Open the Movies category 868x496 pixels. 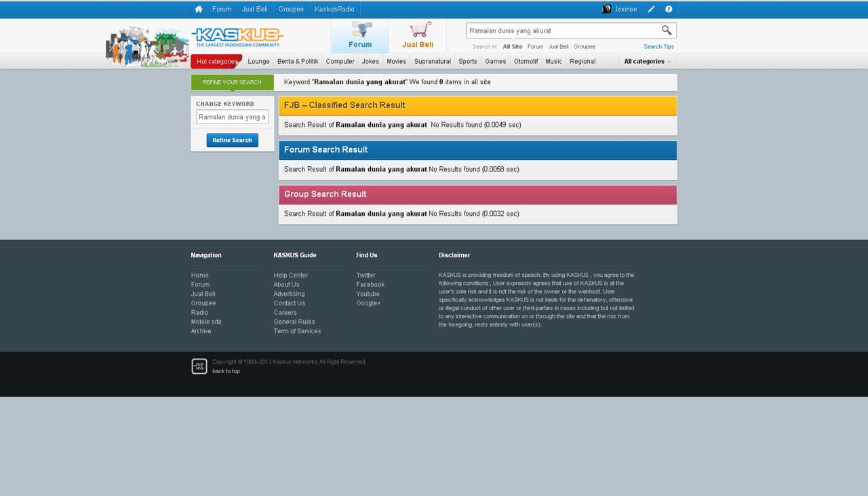point(397,61)
